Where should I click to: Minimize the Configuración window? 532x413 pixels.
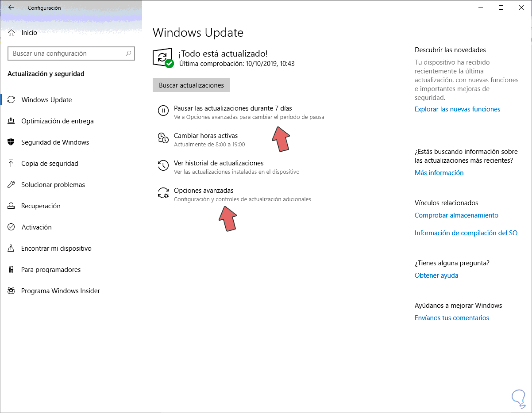pyautogui.click(x=481, y=8)
